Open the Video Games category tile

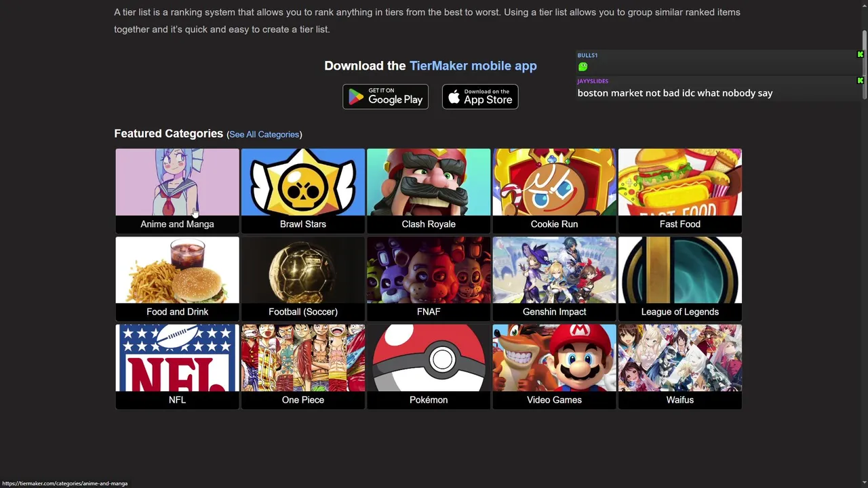554,367
